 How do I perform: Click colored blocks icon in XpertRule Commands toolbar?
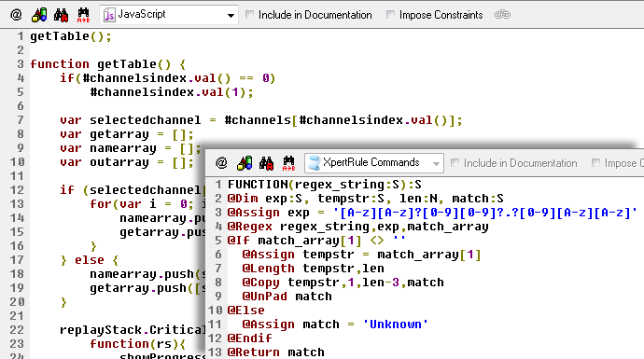[245, 163]
